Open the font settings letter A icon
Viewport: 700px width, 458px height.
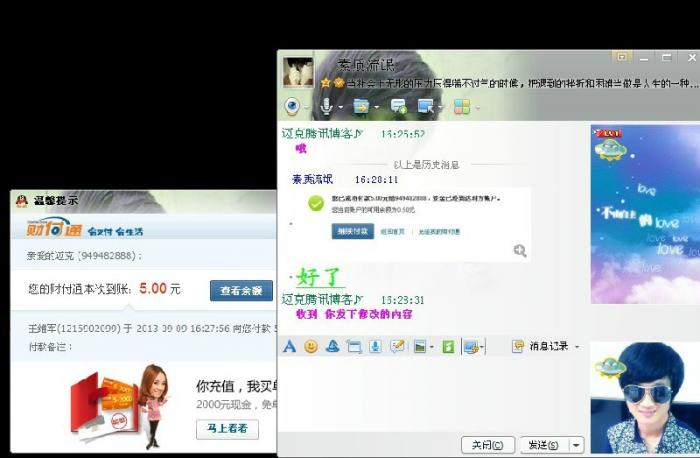(x=289, y=346)
